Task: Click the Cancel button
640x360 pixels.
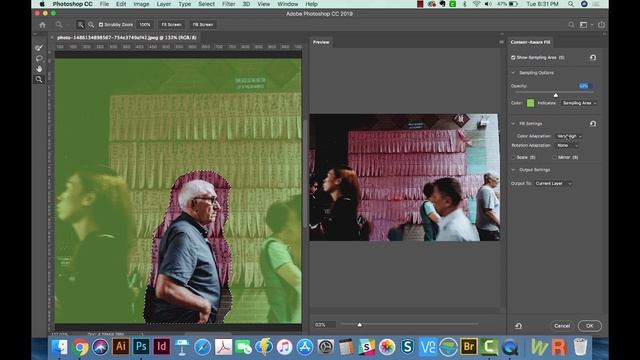Action: [562, 326]
